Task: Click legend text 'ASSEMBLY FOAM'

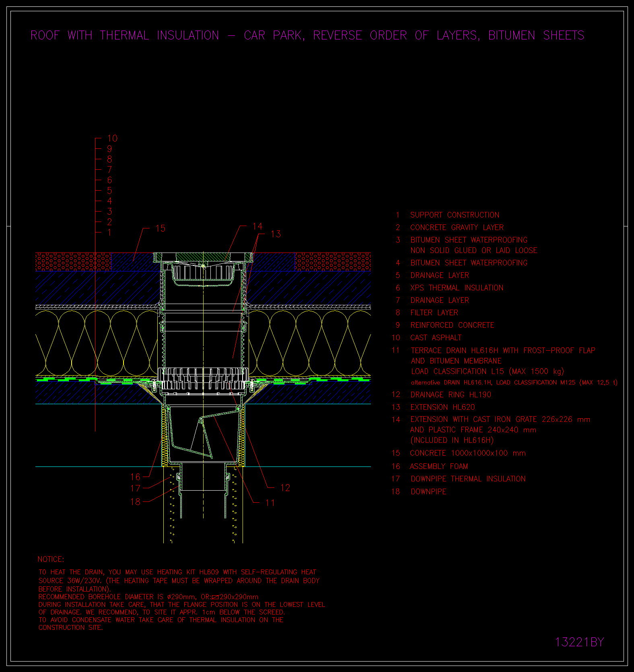Action: (439, 466)
